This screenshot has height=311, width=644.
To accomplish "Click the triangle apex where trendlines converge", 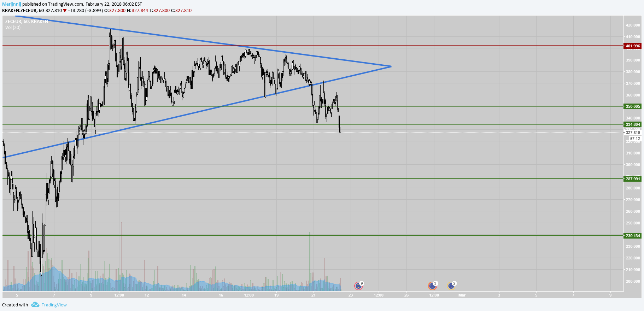I will tap(391, 66).
